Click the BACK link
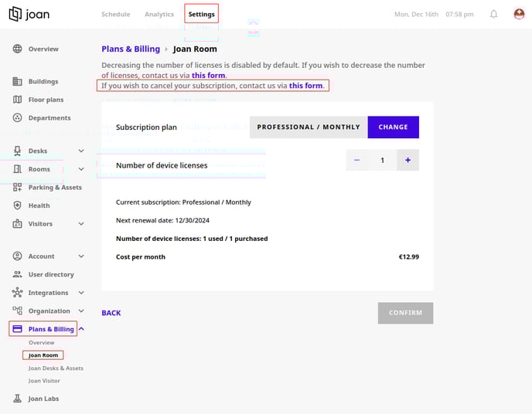The image size is (532, 414). tap(111, 313)
